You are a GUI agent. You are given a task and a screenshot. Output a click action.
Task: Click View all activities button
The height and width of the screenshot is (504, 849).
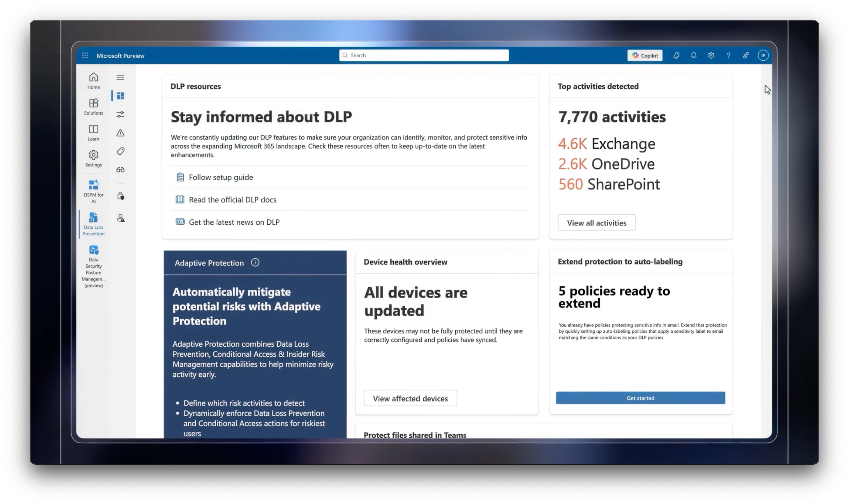(597, 223)
